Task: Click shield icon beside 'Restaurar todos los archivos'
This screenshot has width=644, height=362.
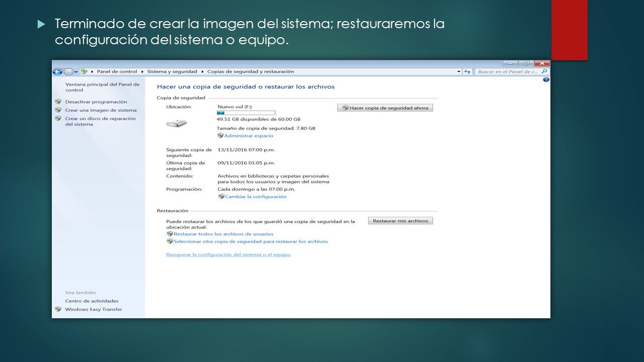Action: tap(170, 234)
